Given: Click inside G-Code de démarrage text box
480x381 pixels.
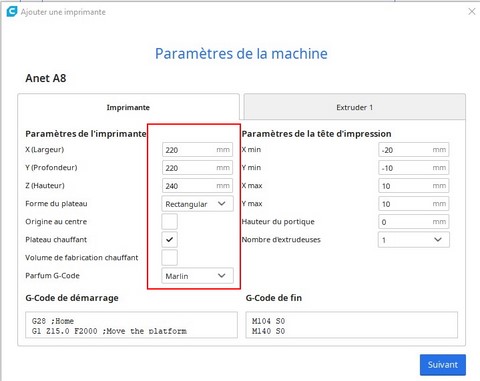Looking at the screenshot, I should point(131,325).
